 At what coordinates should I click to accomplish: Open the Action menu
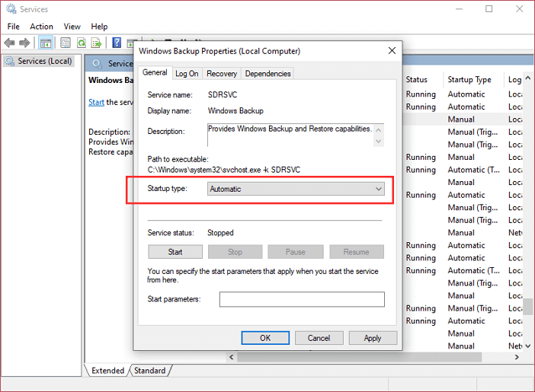pos(41,27)
